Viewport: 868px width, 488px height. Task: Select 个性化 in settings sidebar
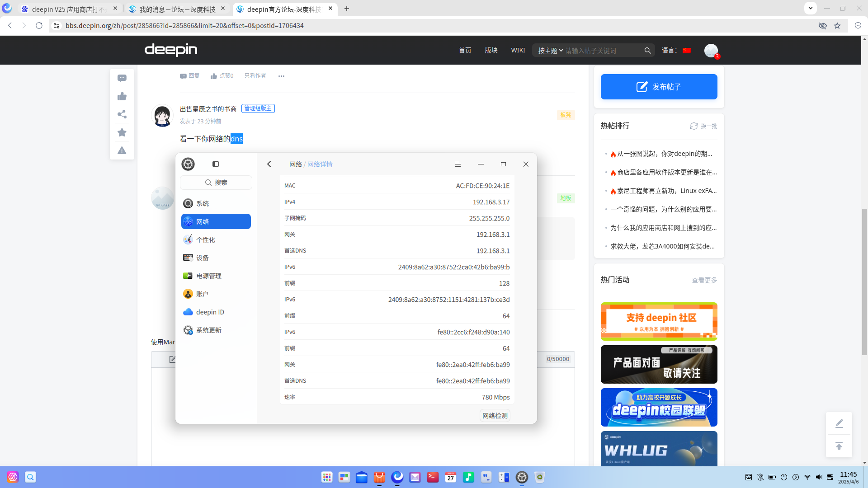(216, 239)
